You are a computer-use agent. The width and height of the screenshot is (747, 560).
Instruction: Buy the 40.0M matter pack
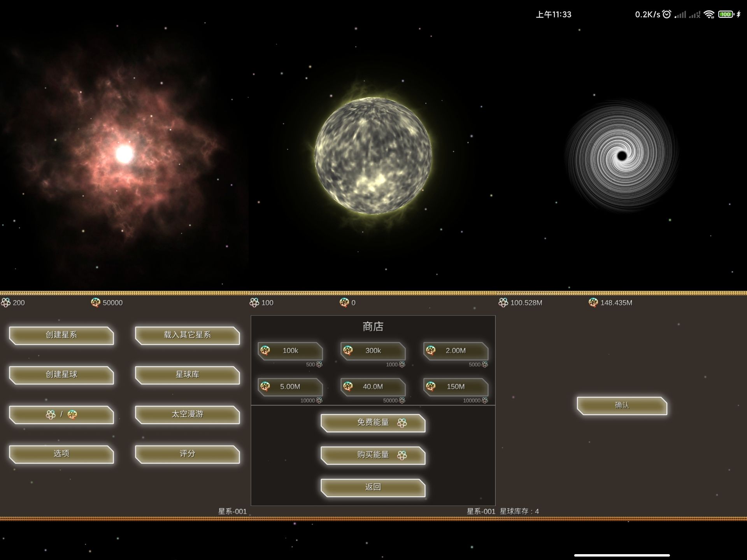tap(373, 387)
